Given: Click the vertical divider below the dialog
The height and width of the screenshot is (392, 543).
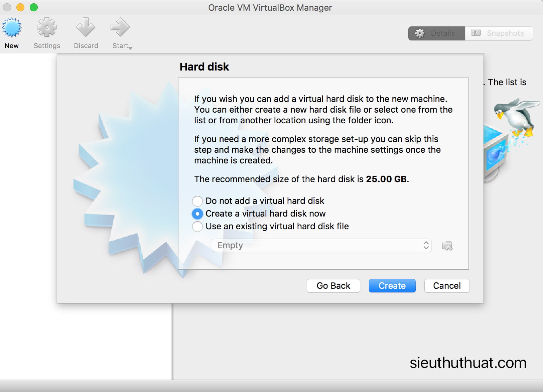Looking at the screenshot, I should pos(172,341).
